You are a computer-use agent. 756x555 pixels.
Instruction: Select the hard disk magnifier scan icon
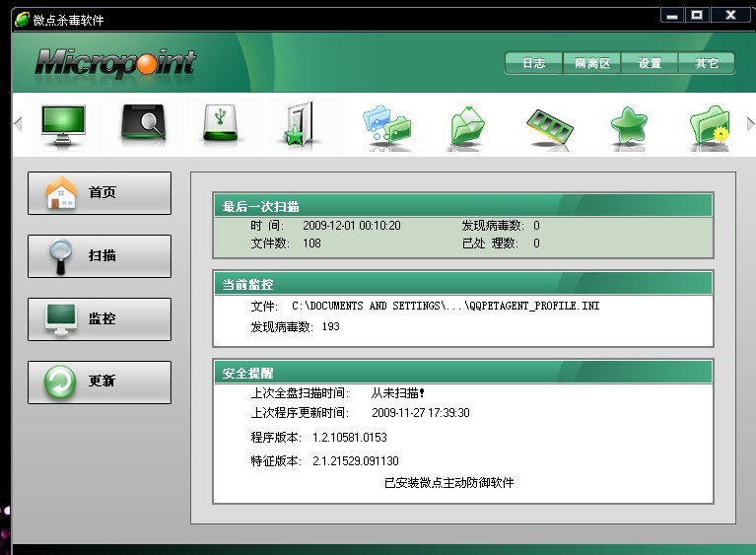click(x=143, y=122)
